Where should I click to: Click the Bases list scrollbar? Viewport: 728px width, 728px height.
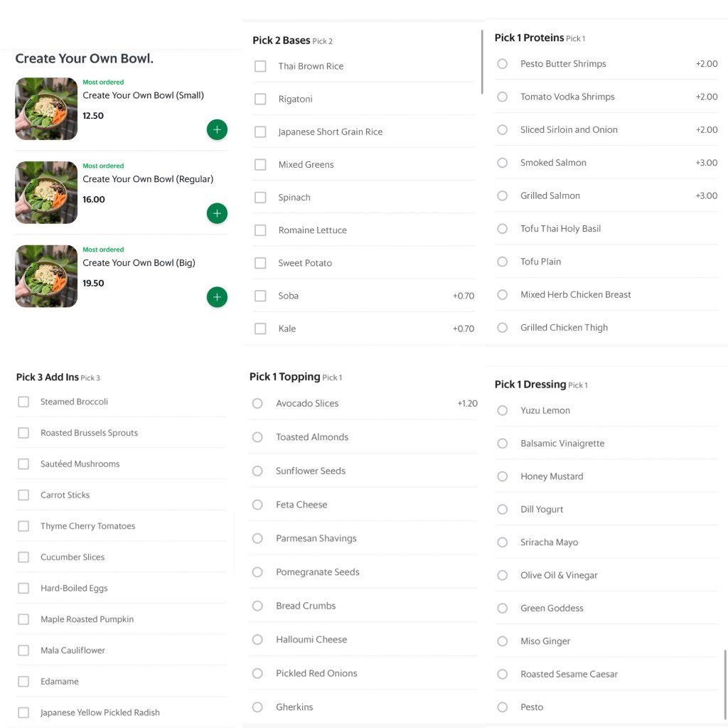point(482,62)
